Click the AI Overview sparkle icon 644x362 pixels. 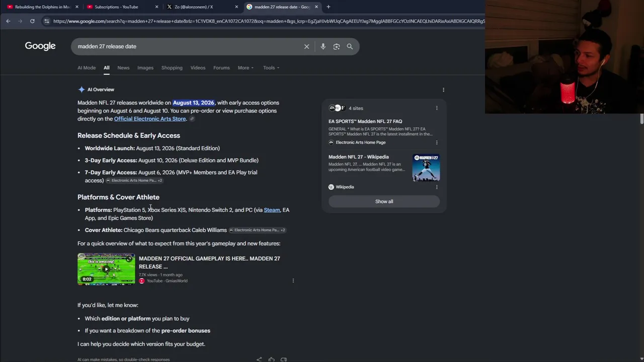(x=82, y=89)
